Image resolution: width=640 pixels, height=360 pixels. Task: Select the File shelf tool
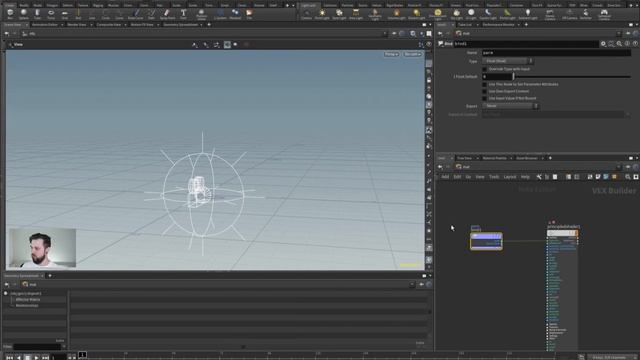pos(249,14)
